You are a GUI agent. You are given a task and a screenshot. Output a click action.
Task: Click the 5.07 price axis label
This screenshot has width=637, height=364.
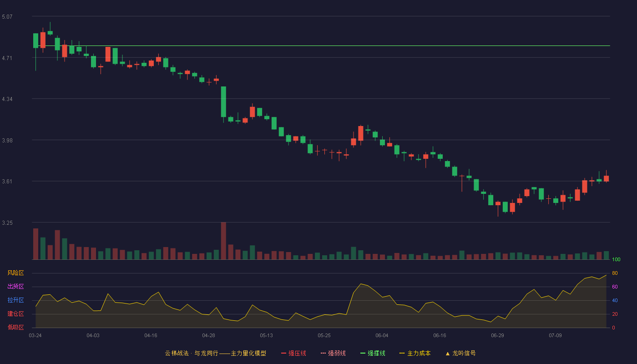[7, 17]
